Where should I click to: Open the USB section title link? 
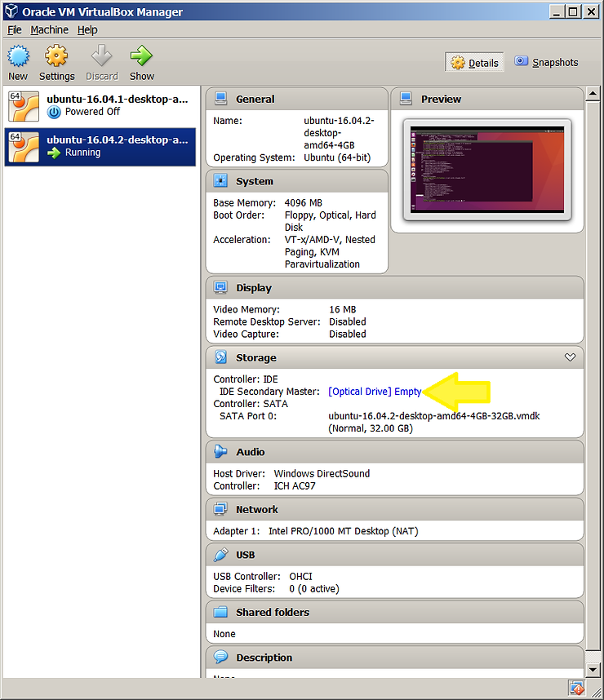point(245,555)
